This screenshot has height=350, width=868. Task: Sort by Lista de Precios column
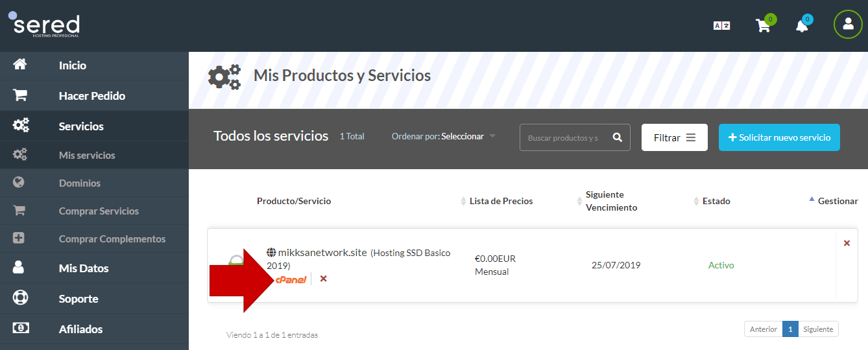tap(501, 201)
